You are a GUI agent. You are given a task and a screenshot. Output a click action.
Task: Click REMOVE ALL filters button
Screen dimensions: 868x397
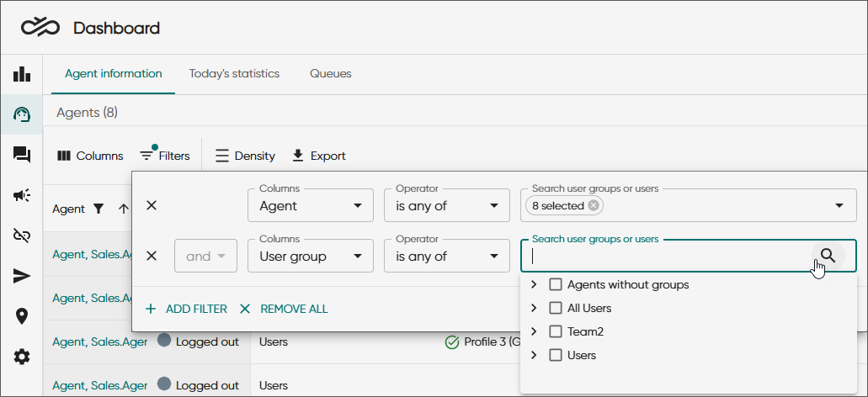(x=284, y=309)
